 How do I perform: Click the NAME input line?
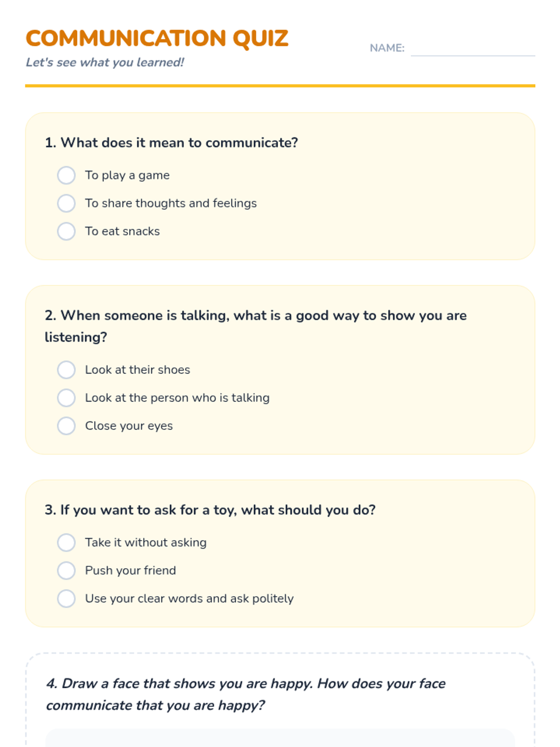(472, 49)
